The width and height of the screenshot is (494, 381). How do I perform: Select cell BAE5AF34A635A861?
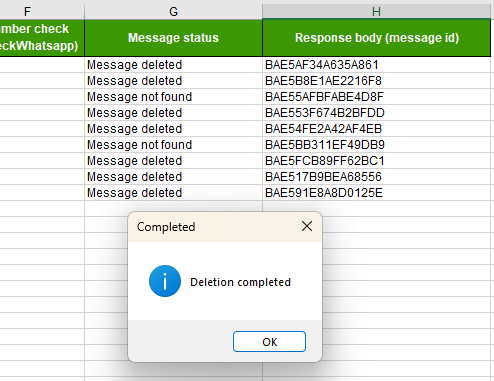click(377, 65)
